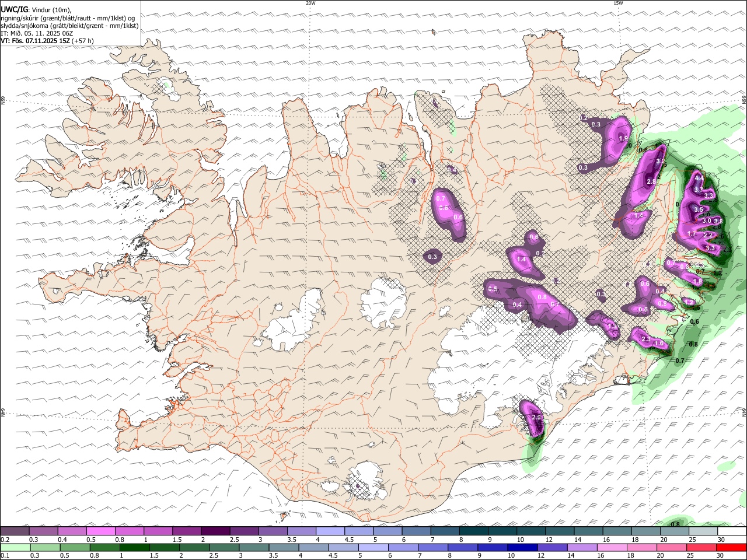This screenshot has height=560, width=747.
Task: Click the valid time line "VT: Fös. 07.11.2025 15Z"
Action: (35, 41)
